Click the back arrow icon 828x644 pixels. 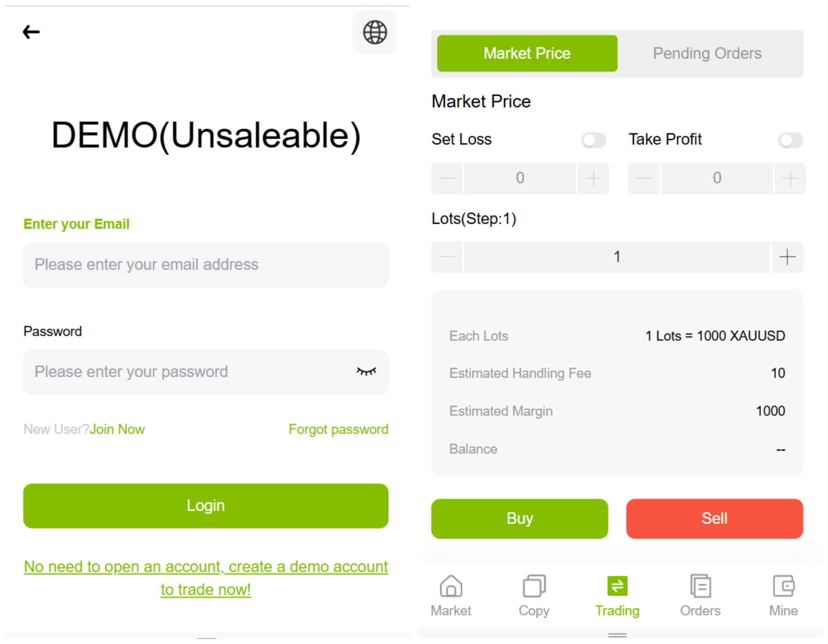(x=31, y=32)
